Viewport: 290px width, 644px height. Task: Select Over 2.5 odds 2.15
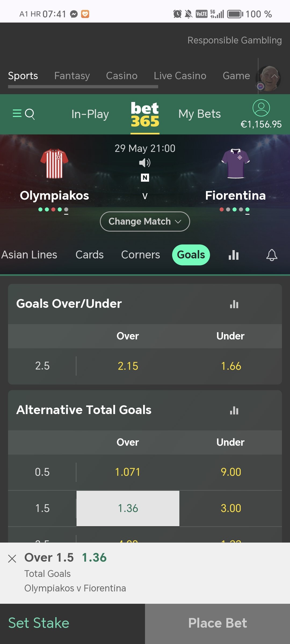pos(128,366)
